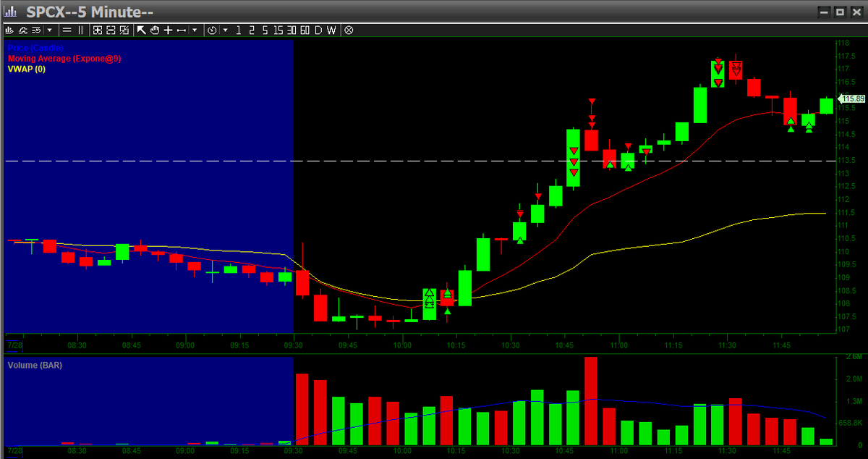Switch to the 60 minute timeframe
This screenshot has width=868, height=459.
click(x=305, y=30)
